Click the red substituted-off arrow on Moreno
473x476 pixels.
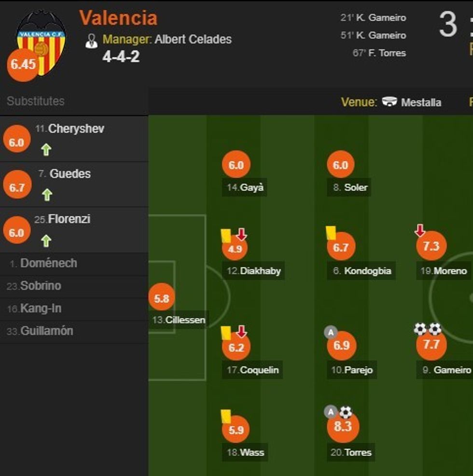point(420,230)
